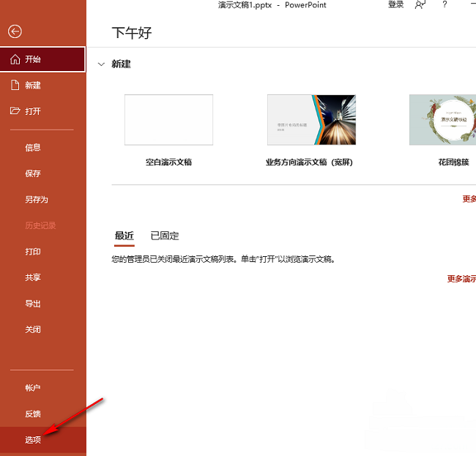
Task: Click the back arrow circle icon
Action: [x=15, y=31]
